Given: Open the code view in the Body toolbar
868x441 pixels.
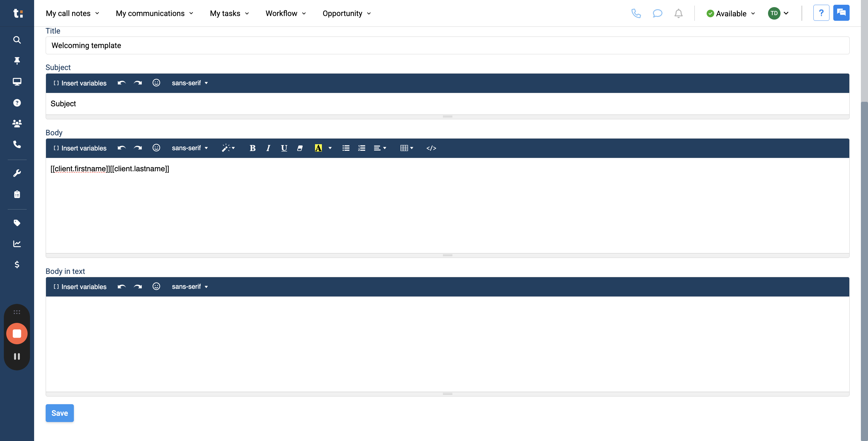Looking at the screenshot, I should [x=431, y=148].
